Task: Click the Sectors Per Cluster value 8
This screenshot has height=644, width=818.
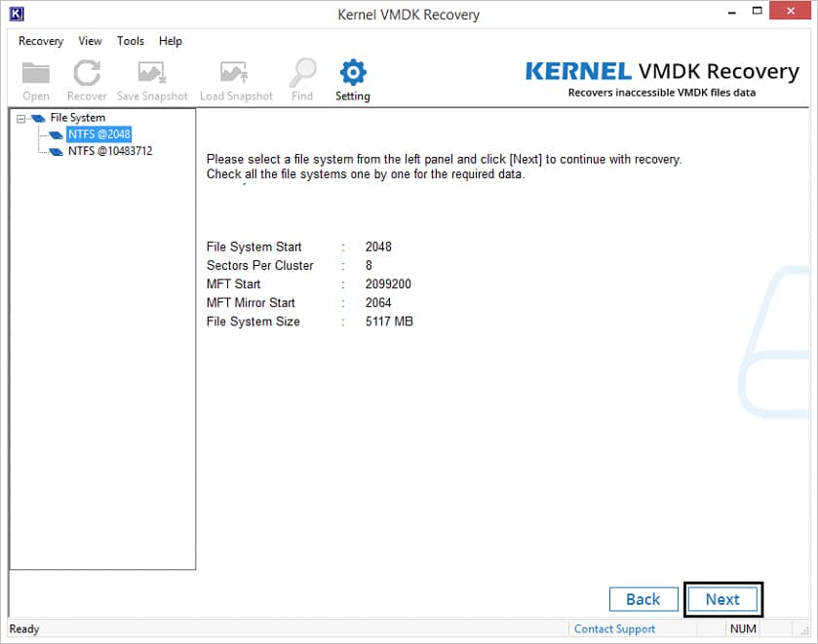Action: point(369,265)
